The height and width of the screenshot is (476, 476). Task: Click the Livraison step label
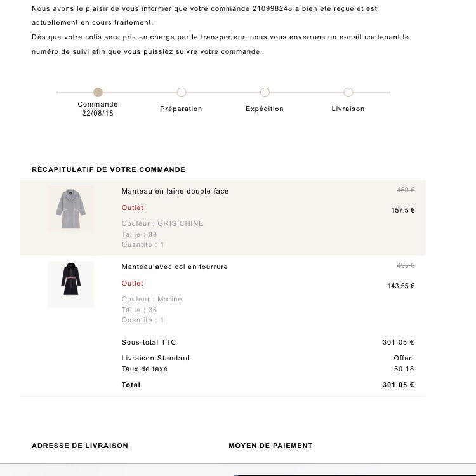pyautogui.click(x=348, y=109)
